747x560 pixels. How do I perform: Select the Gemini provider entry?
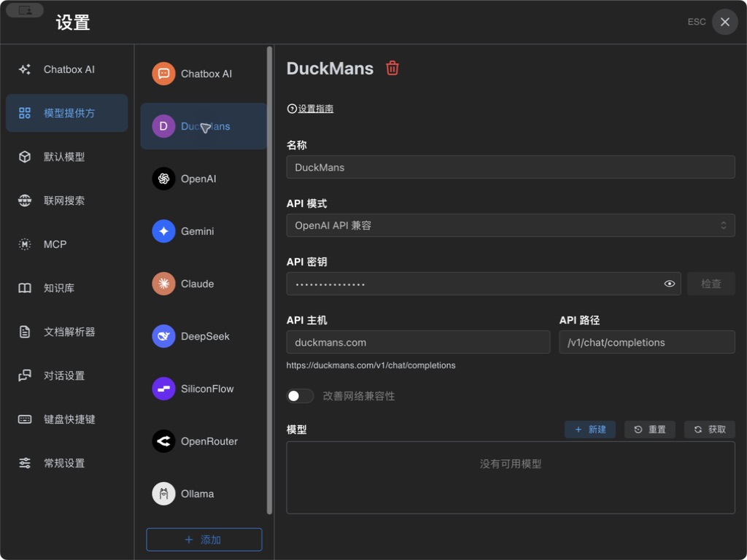[204, 231]
